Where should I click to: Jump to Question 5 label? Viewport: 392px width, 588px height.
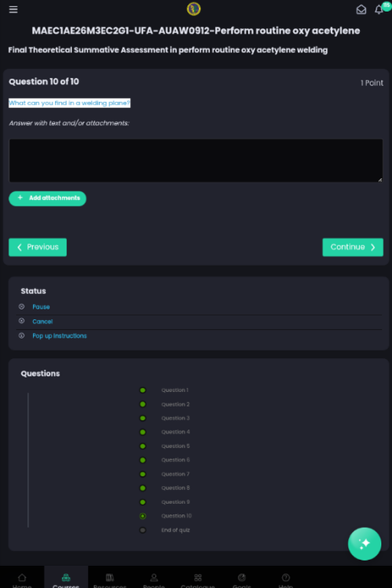[x=176, y=446]
